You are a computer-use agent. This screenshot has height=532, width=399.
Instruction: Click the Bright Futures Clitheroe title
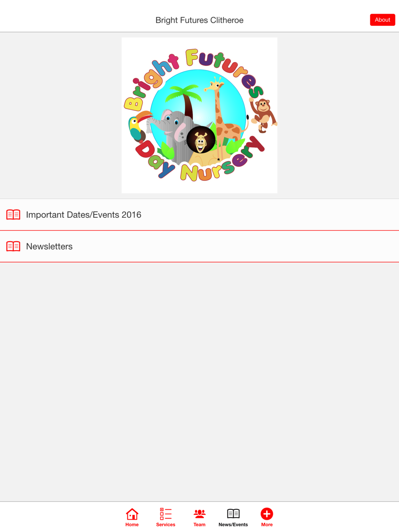pos(199,20)
